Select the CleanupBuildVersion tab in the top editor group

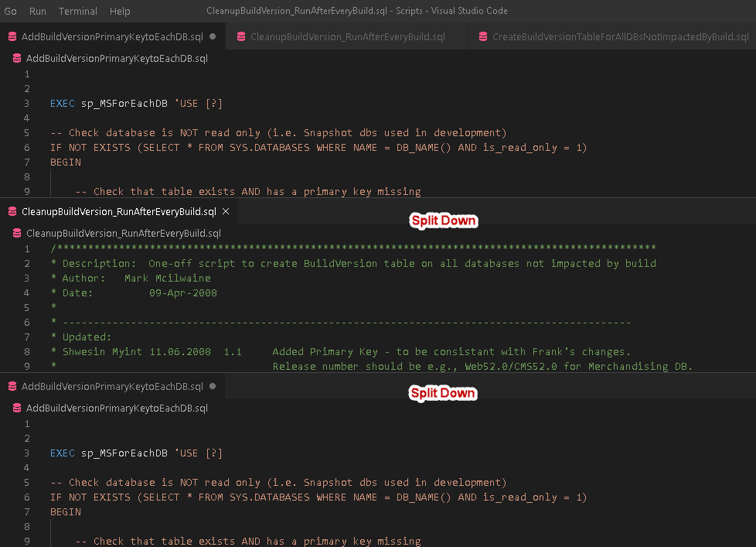[347, 37]
